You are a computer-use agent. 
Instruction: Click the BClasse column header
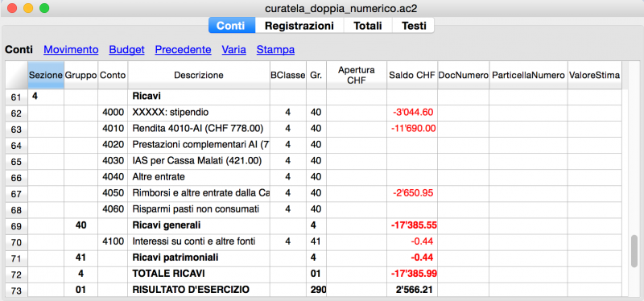point(288,75)
